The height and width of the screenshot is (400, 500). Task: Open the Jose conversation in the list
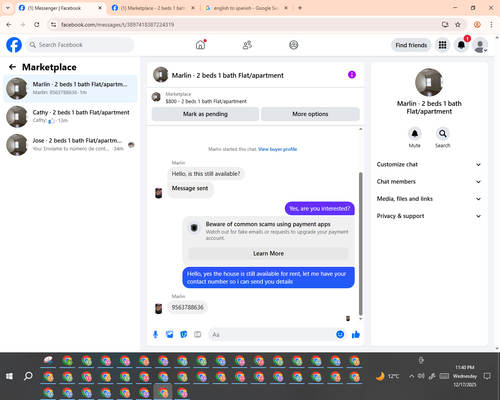70,145
